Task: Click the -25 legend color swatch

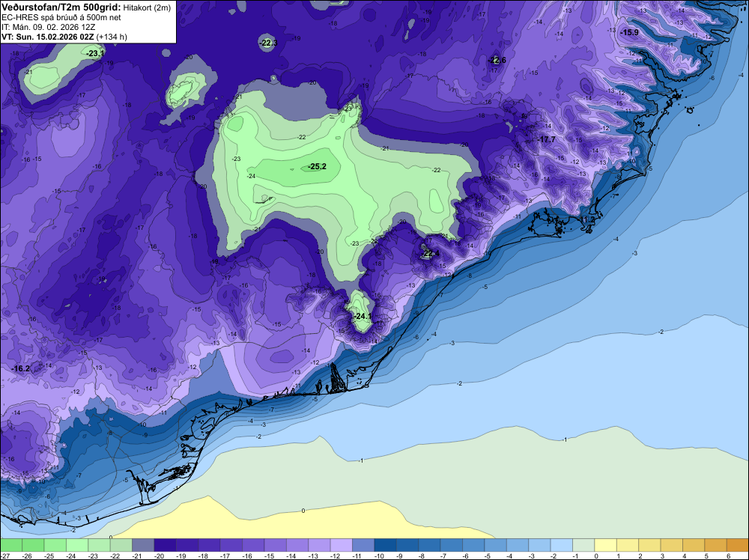Action: pos(55,545)
